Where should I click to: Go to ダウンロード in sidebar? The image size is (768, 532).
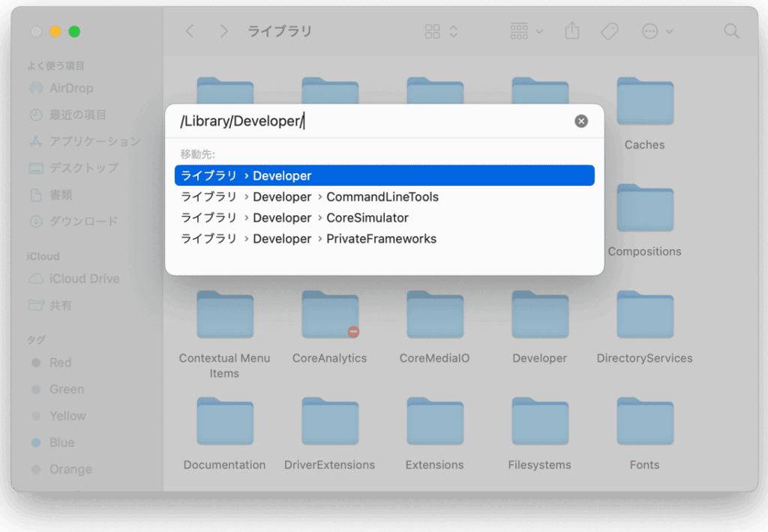pos(82,222)
